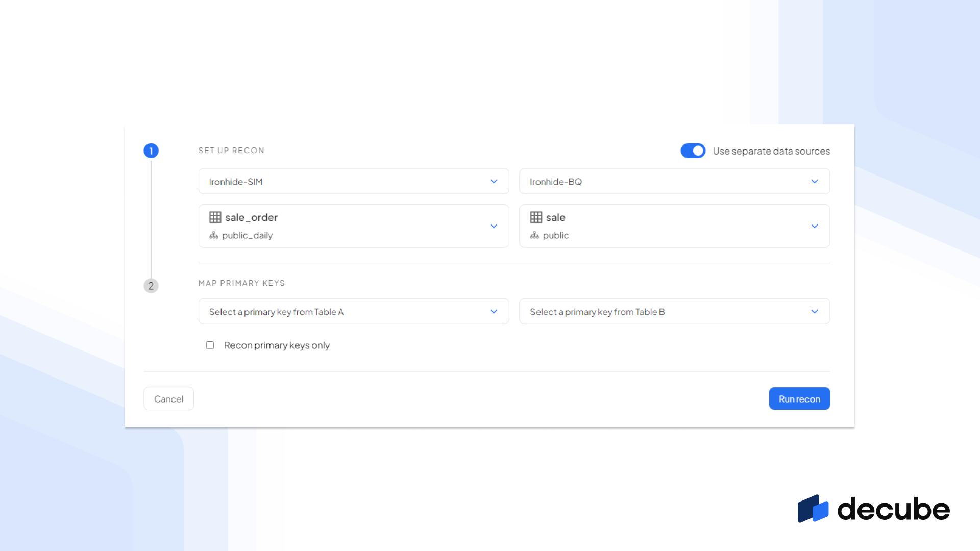Toggle Use separate data sources switch
Viewport: 980px width, 551px height.
pos(693,151)
